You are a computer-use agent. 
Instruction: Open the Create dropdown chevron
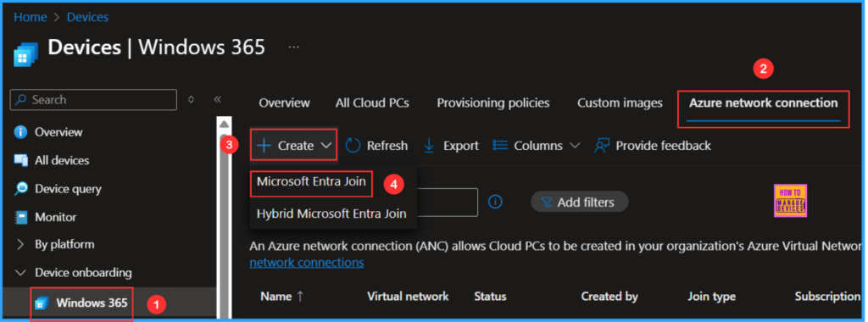[326, 146]
